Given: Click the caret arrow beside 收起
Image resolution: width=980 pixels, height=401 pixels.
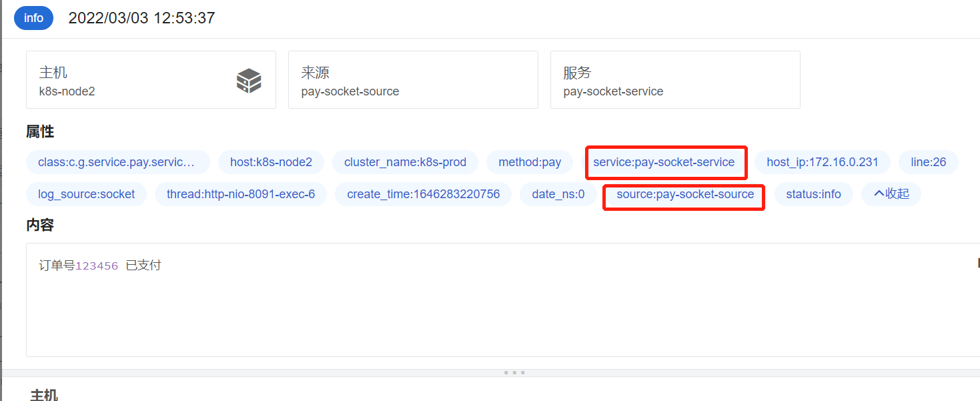Looking at the screenshot, I should pyautogui.click(x=879, y=193).
